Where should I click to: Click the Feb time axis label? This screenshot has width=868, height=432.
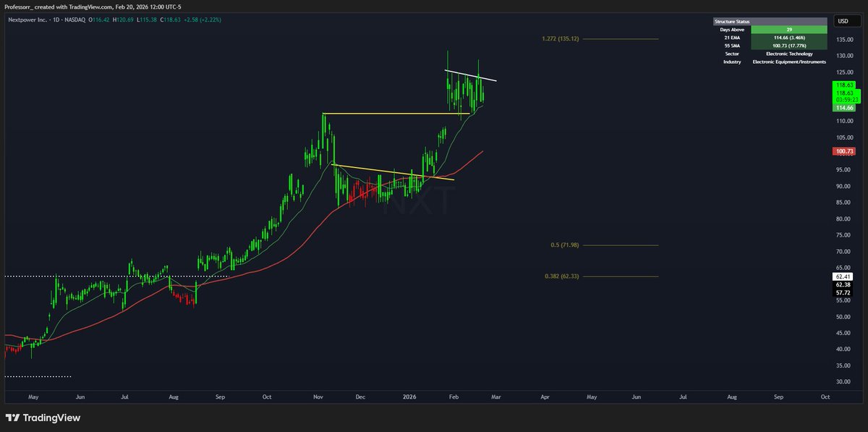pyautogui.click(x=454, y=397)
